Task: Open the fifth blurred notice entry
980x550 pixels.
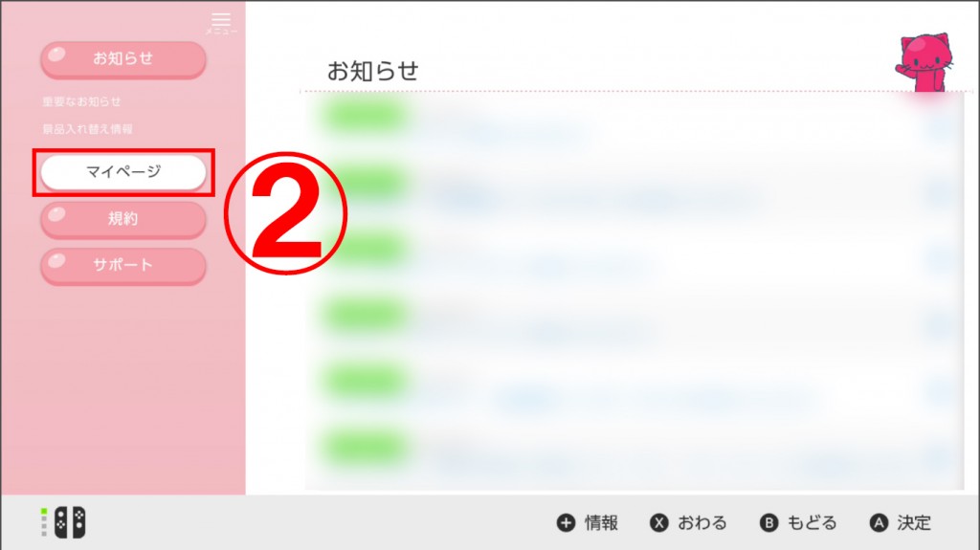Action: click(635, 383)
